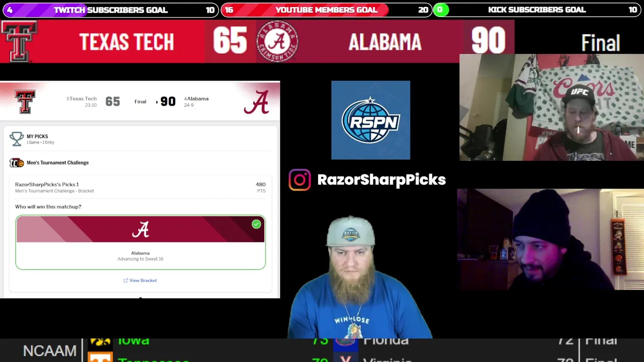Click the Texas Tech team name link

pyautogui.click(x=83, y=99)
